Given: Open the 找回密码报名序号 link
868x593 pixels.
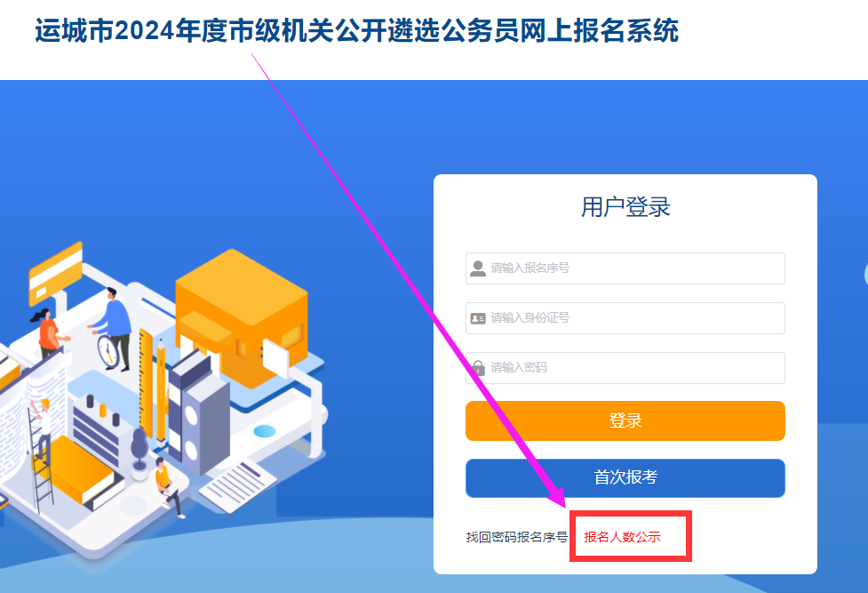Looking at the screenshot, I should pyautogui.click(x=516, y=537).
